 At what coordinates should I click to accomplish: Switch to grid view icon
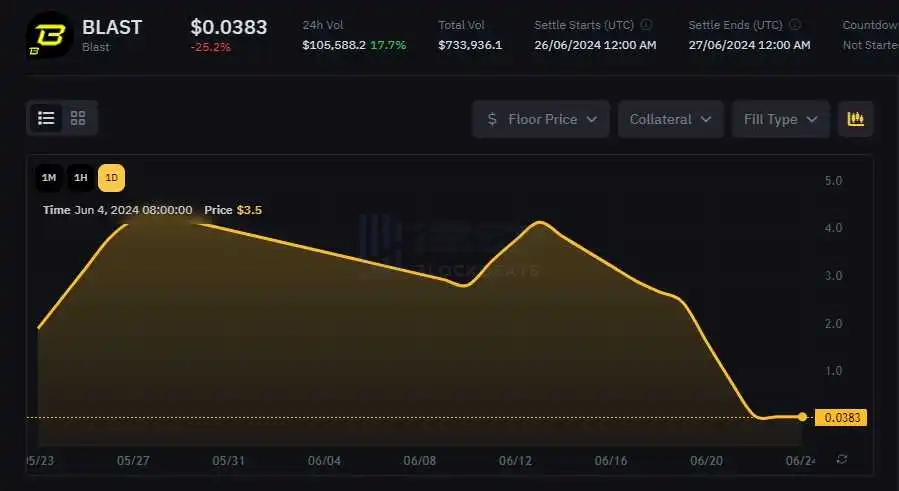[x=78, y=118]
